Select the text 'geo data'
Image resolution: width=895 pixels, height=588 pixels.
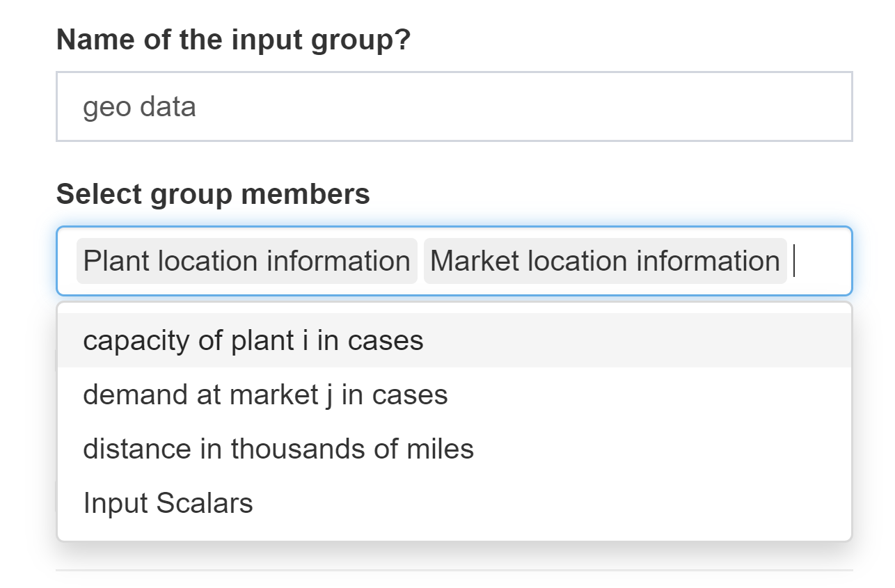tap(139, 106)
